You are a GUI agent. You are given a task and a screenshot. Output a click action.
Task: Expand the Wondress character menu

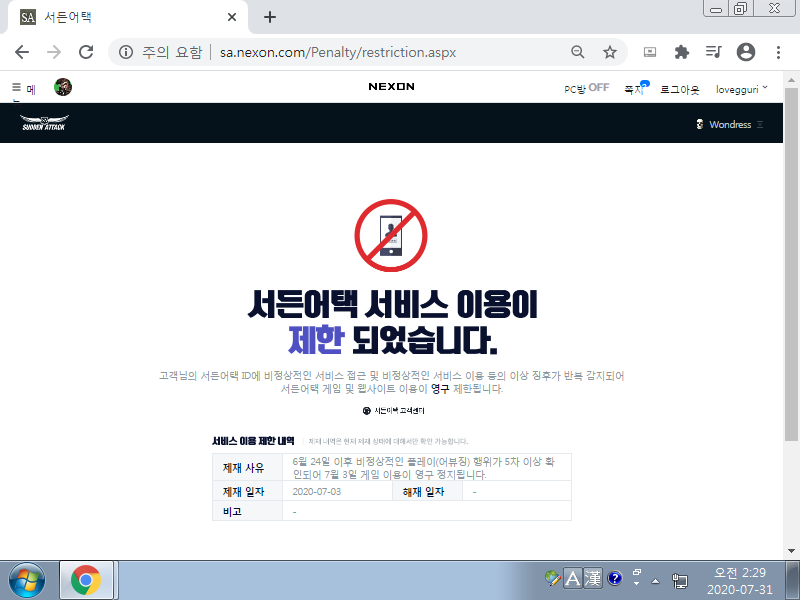(729, 125)
